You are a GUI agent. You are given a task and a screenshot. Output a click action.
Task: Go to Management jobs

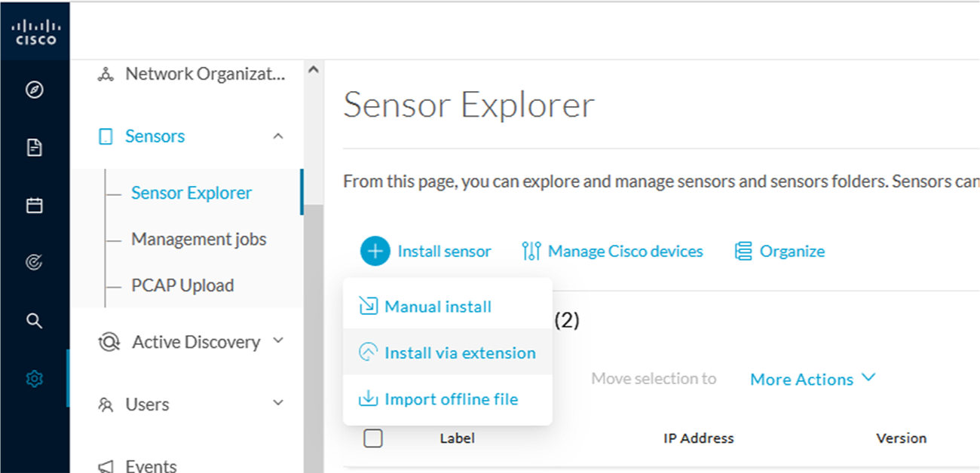coord(198,239)
